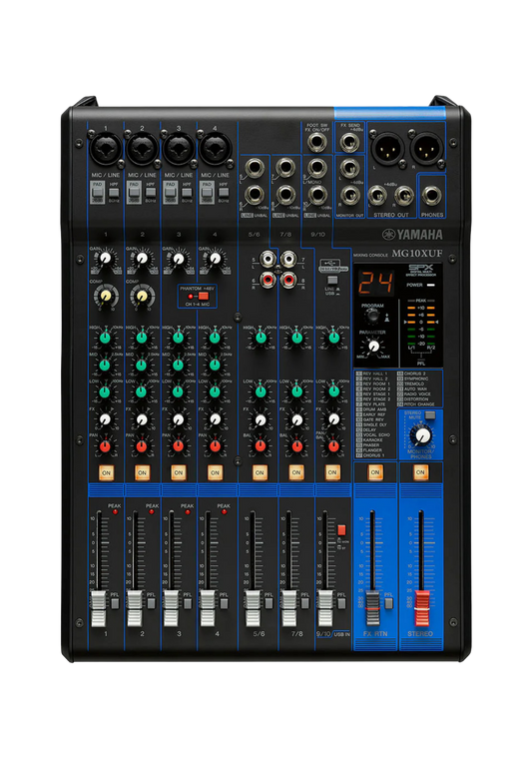Click the PARAMETER knob

click(x=373, y=346)
